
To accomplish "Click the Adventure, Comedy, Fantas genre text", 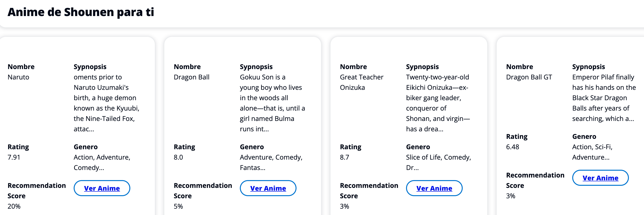I will [x=271, y=162].
